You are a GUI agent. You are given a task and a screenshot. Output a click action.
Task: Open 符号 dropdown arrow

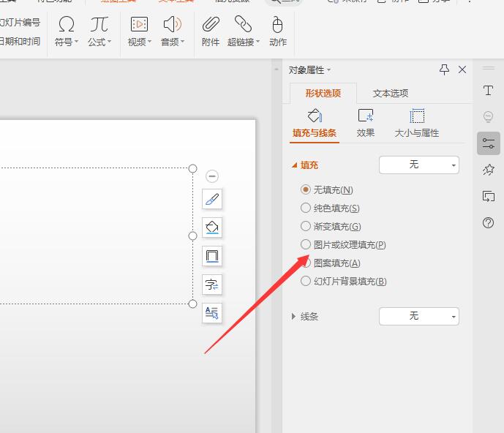click(x=76, y=42)
